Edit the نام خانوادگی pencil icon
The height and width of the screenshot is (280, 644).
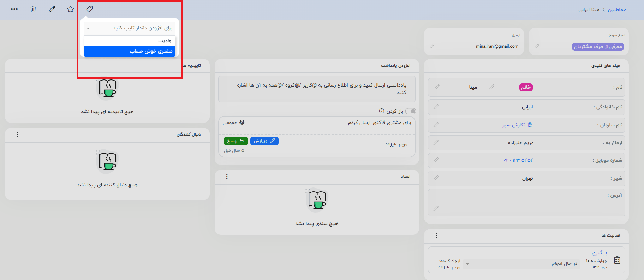tap(436, 107)
